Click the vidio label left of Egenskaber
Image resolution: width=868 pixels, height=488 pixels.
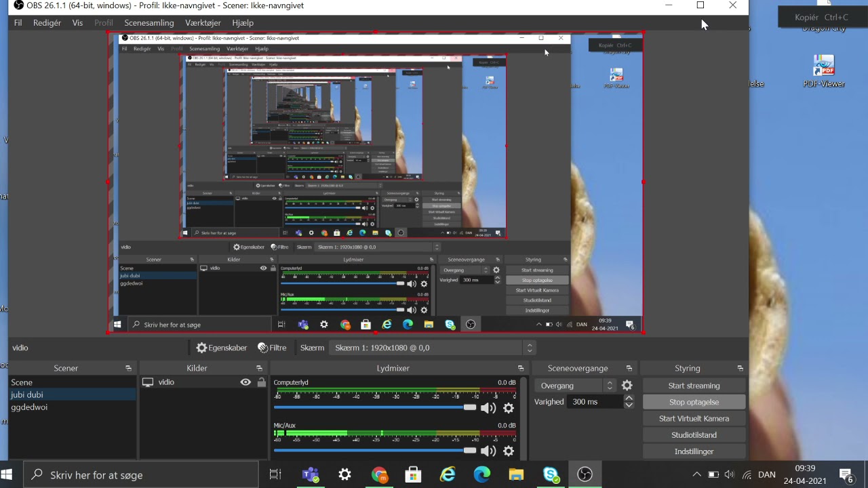pos(20,348)
